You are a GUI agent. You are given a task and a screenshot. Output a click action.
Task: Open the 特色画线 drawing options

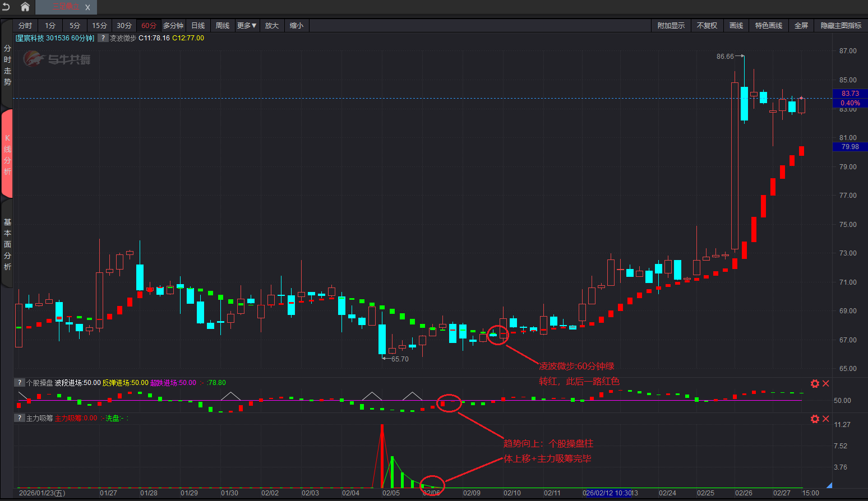click(768, 26)
